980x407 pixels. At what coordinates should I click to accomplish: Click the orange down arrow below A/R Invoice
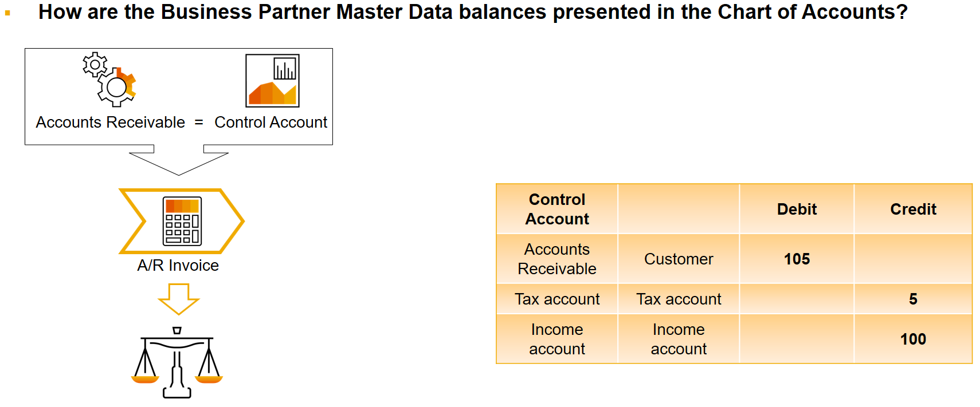(178, 299)
